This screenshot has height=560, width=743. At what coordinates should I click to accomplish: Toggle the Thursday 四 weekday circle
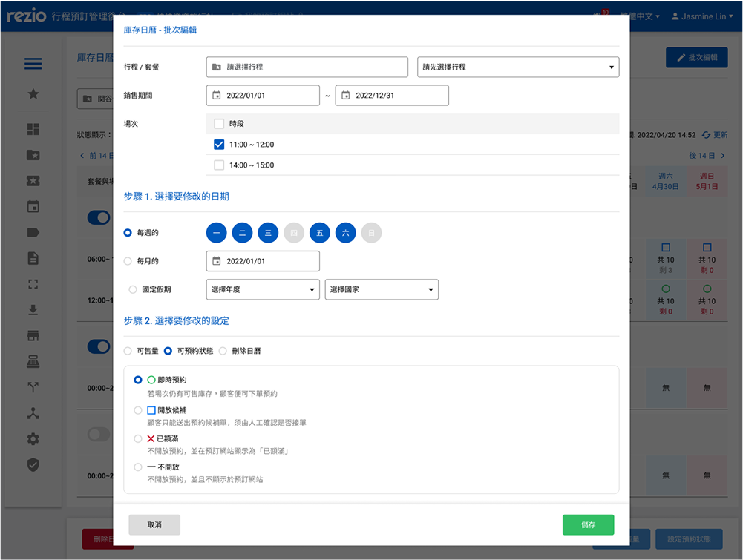point(294,233)
